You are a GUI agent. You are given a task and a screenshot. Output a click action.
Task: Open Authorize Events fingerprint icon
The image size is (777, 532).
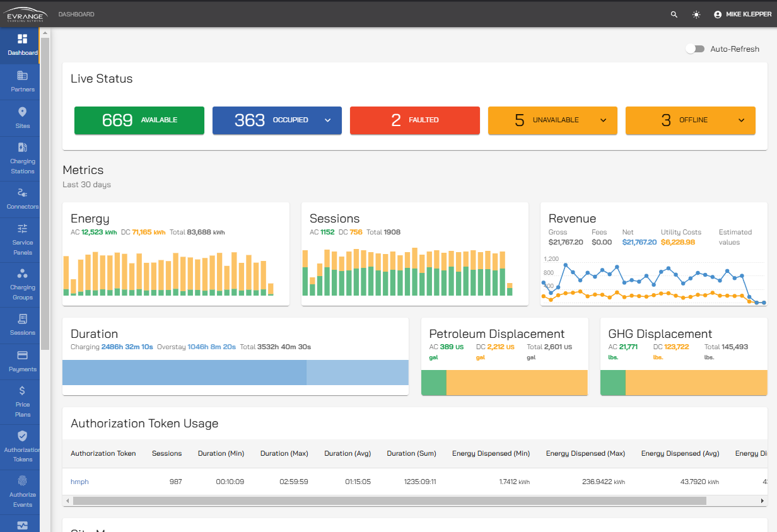click(23, 481)
